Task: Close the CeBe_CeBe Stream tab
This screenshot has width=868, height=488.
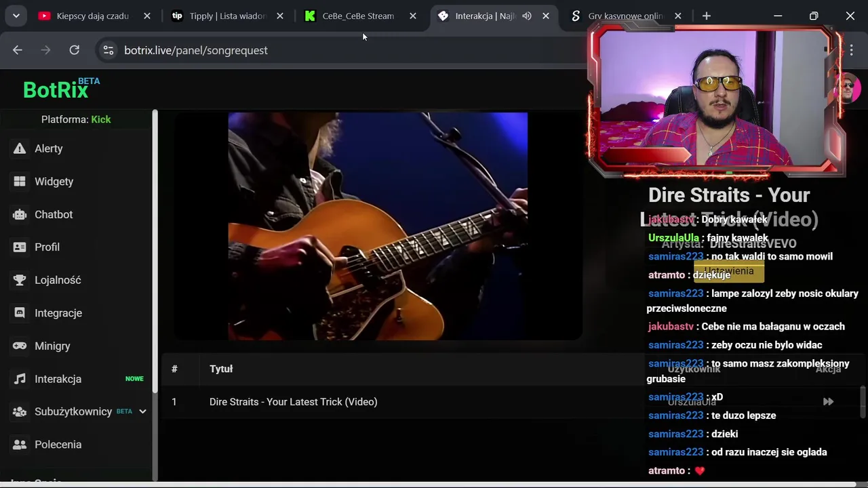Action: [x=413, y=16]
